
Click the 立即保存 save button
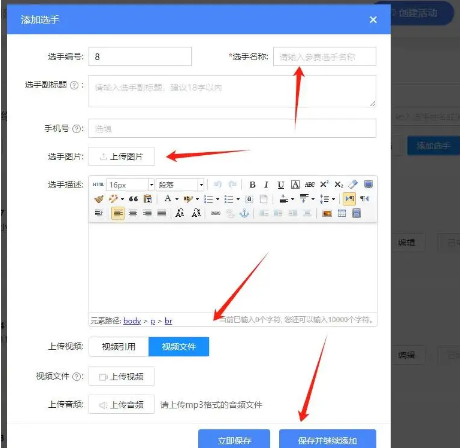pyautogui.click(x=234, y=439)
